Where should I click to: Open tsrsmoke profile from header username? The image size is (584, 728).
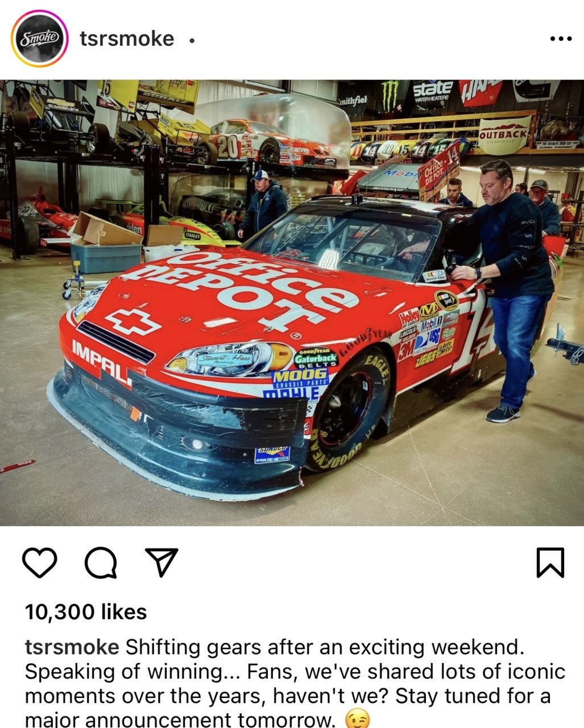(127, 39)
